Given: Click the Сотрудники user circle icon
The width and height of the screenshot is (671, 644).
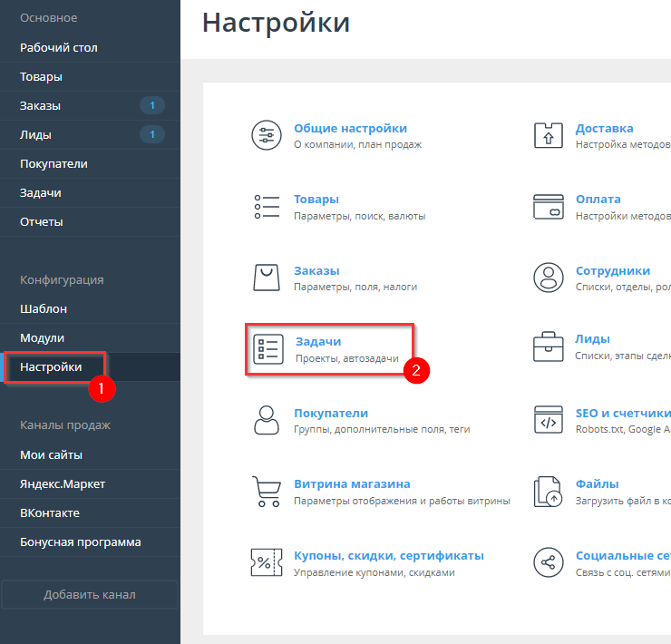Looking at the screenshot, I should (x=548, y=278).
